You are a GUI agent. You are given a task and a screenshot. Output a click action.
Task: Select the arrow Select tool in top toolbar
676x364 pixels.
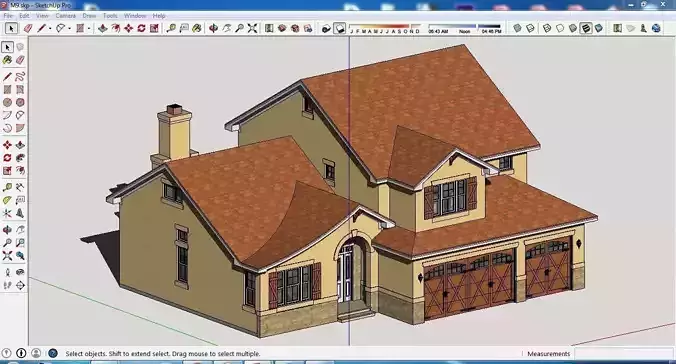(x=11, y=28)
